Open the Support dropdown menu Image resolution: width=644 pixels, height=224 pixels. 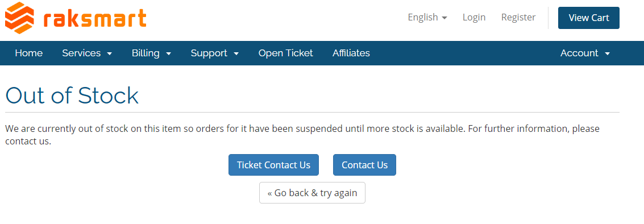(x=215, y=53)
